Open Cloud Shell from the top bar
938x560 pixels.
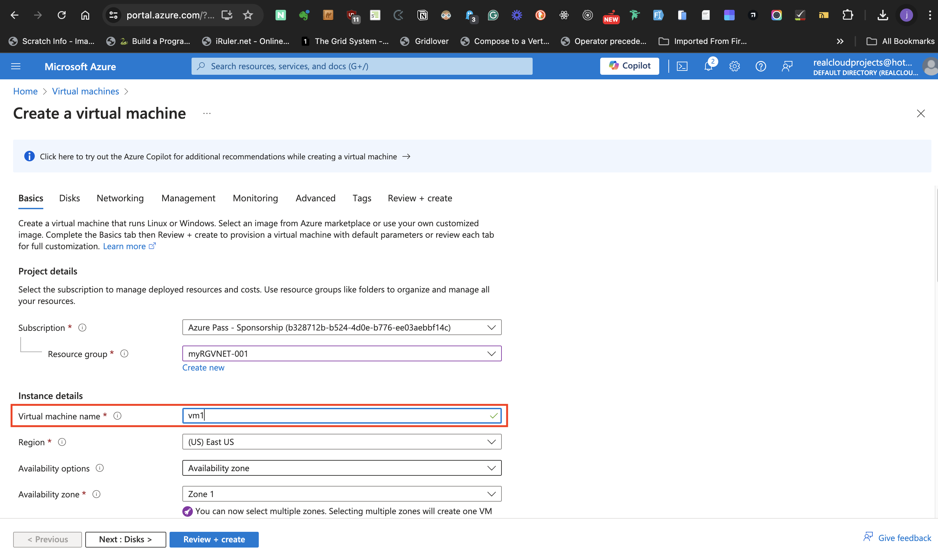[x=682, y=67]
